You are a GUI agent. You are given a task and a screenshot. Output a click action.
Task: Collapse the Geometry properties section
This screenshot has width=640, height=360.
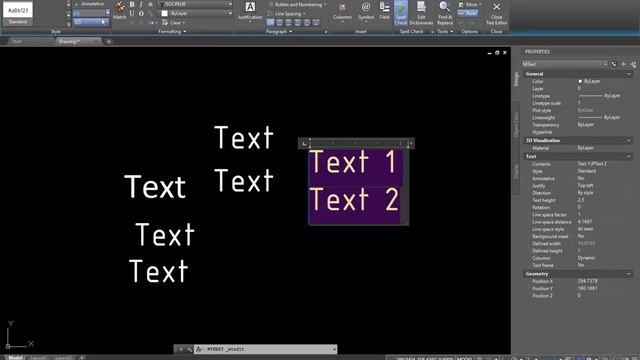(x=629, y=274)
